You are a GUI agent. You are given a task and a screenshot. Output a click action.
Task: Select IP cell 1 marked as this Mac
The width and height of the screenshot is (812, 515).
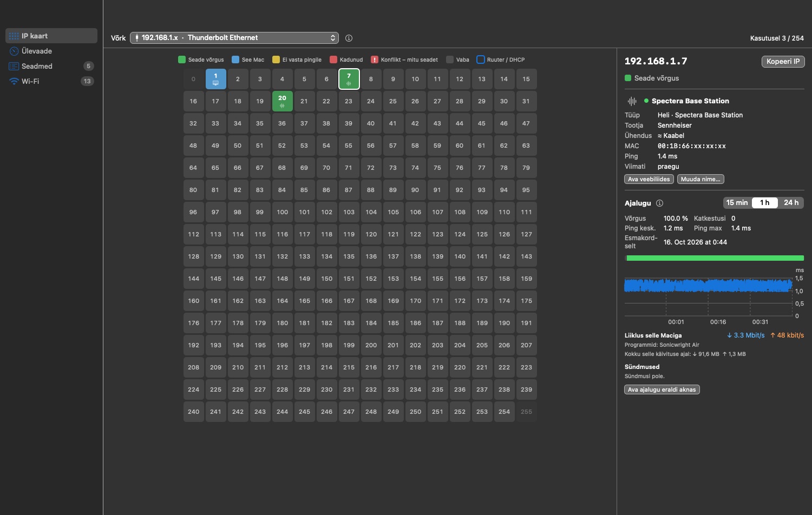[215, 79]
